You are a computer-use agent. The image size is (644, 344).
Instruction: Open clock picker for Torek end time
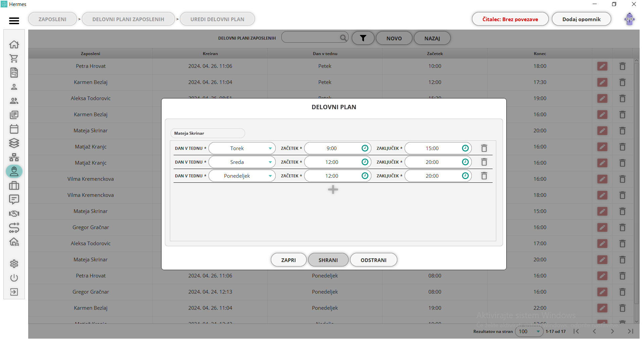click(x=465, y=148)
